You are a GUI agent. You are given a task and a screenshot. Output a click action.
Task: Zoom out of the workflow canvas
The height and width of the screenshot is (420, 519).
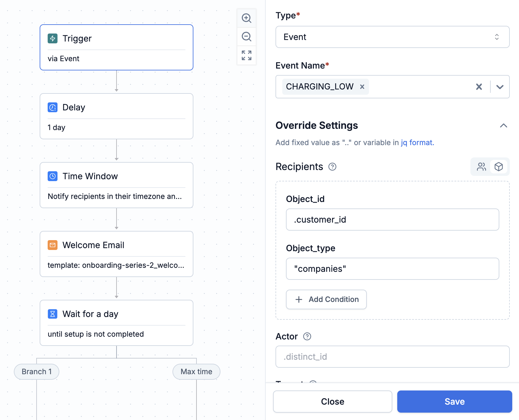pyautogui.click(x=246, y=37)
